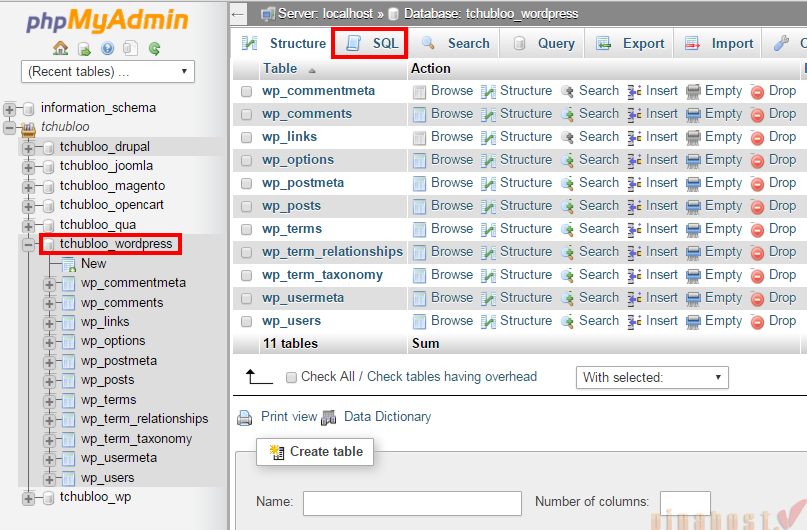Click the server icon in the breadcrumb
This screenshot has width=807, height=530.
coord(267,14)
